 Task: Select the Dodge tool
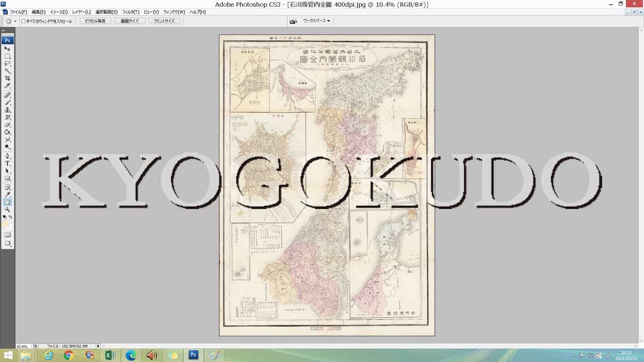[7, 147]
